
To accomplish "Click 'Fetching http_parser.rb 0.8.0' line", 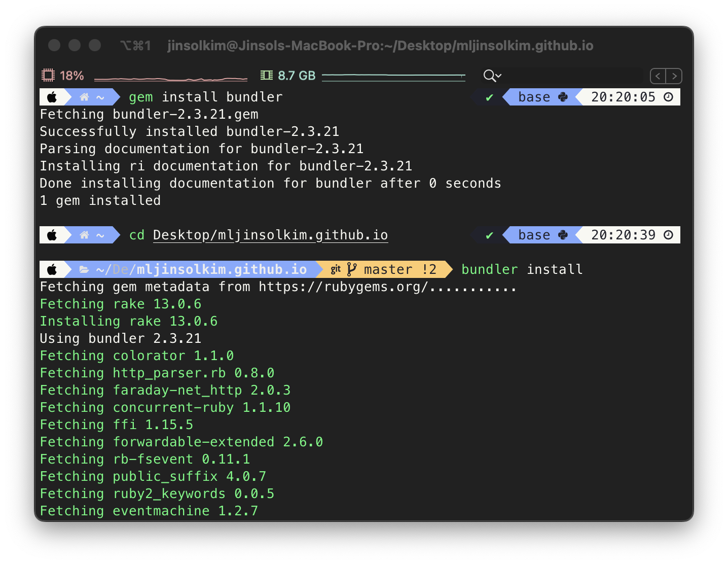I will [x=157, y=373].
